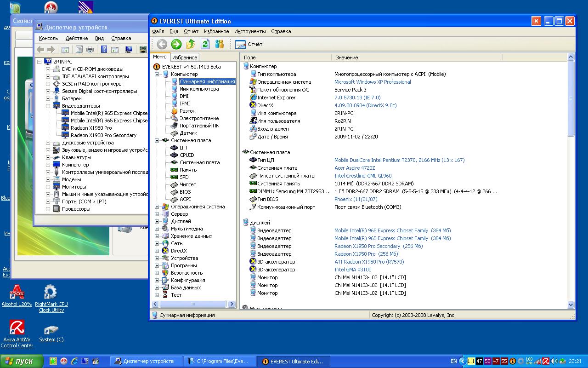Click the print icon in Device Manager toolbar
588x368 pixels.
tap(90, 50)
